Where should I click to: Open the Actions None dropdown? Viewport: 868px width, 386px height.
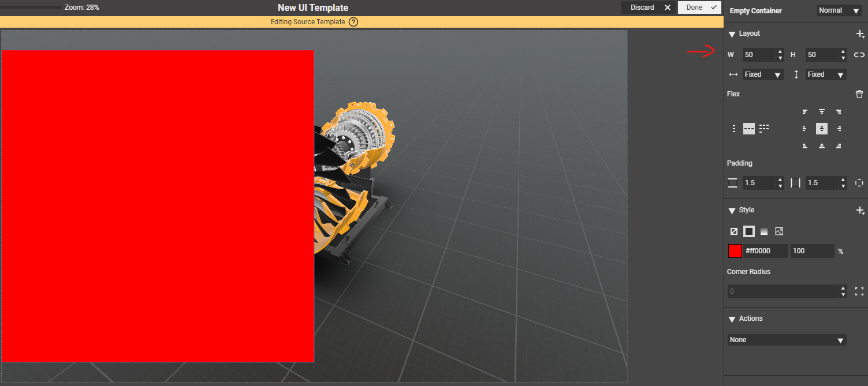[787, 340]
